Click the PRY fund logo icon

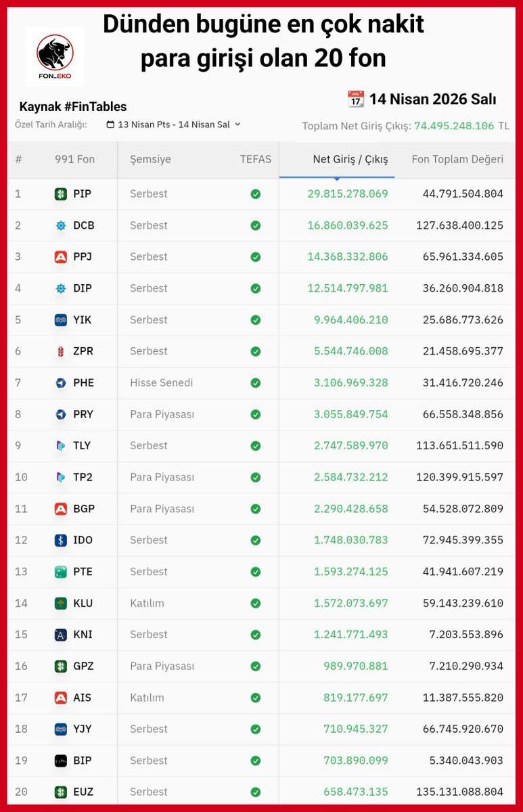tap(61, 414)
